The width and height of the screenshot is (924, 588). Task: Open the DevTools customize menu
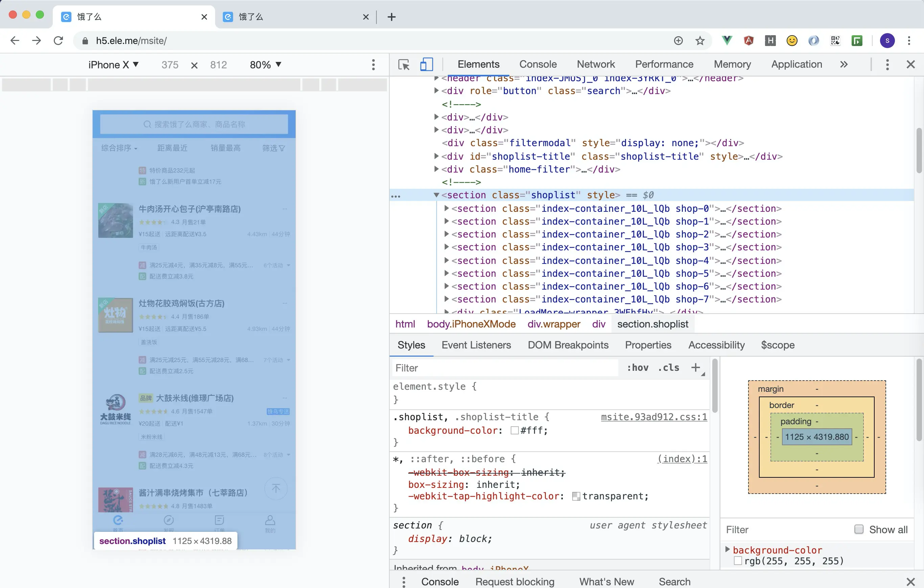[887, 65]
